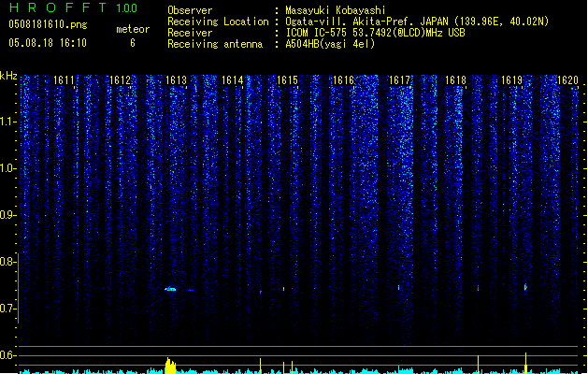The height and width of the screenshot is (374, 588).
Task: Click the meteor echo after 1618
Action: [478, 288]
